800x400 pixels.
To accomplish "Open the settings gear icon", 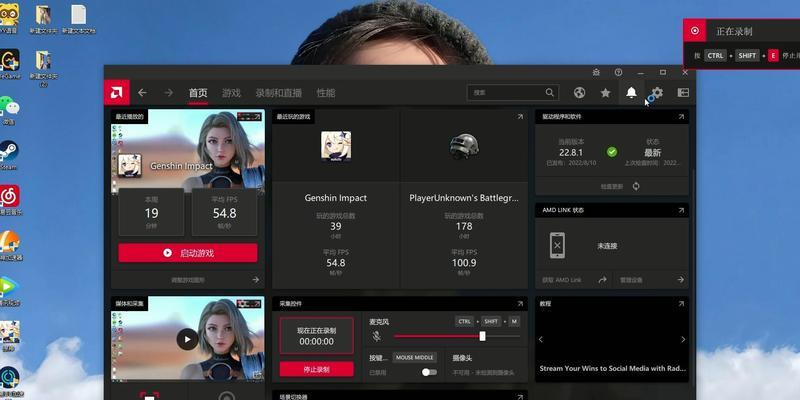I will click(x=658, y=92).
